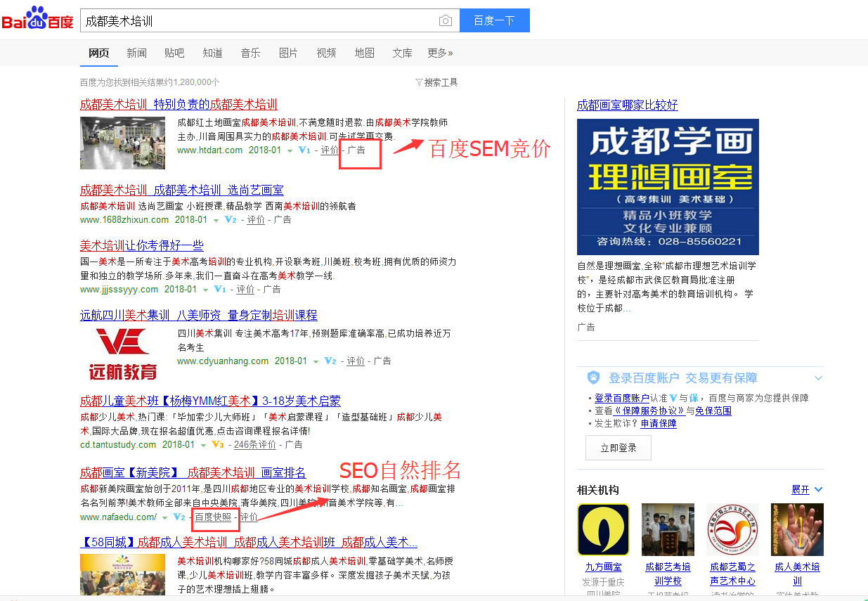The width and height of the screenshot is (868, 601).
Task: Open 成都画室【新美院】 result title
Action: point(193,472)
